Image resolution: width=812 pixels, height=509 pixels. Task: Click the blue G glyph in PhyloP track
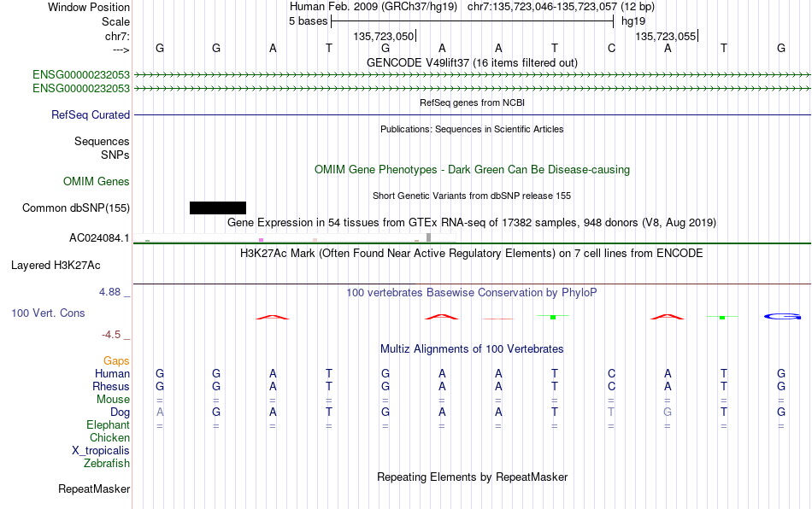[x=782, y=316]
